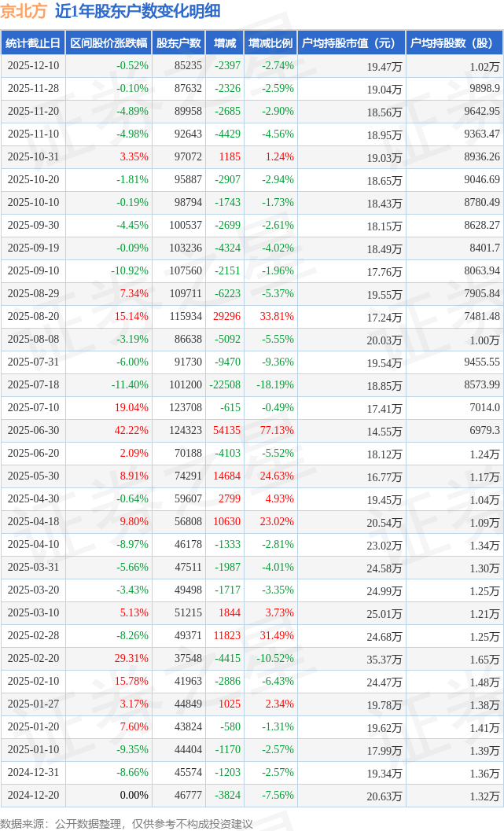Select the -22508 change cell

coord(224,385)
